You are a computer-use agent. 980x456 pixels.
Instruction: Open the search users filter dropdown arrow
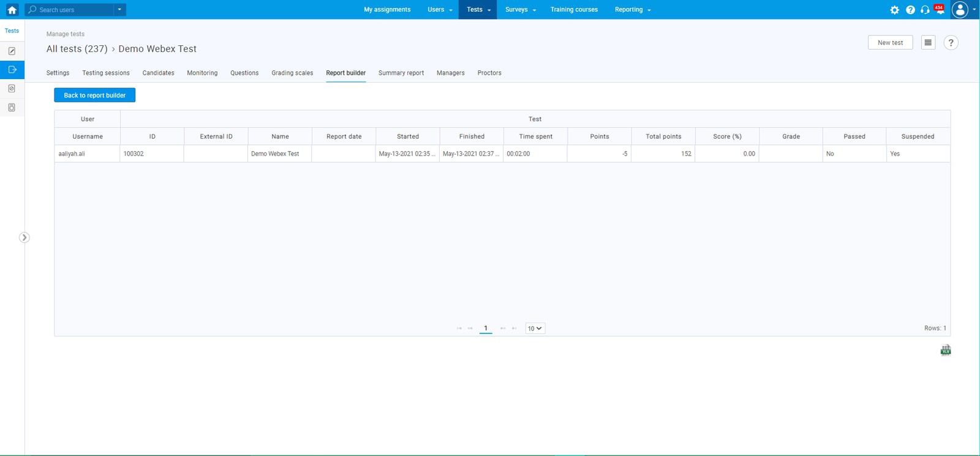pos(119,10)
